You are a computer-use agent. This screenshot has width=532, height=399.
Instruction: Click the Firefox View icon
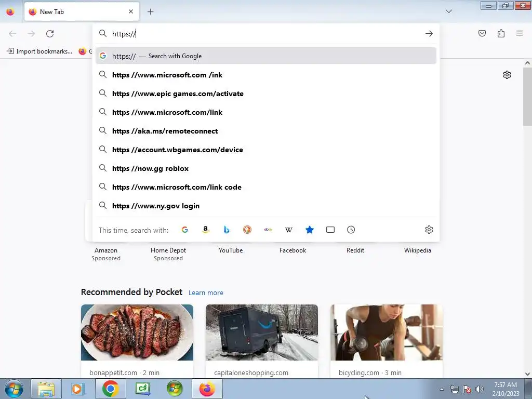(10, 12)
